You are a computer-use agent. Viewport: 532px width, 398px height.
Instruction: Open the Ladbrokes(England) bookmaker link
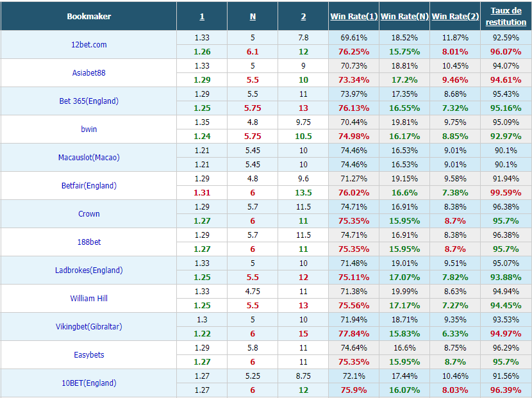point(89,270)
